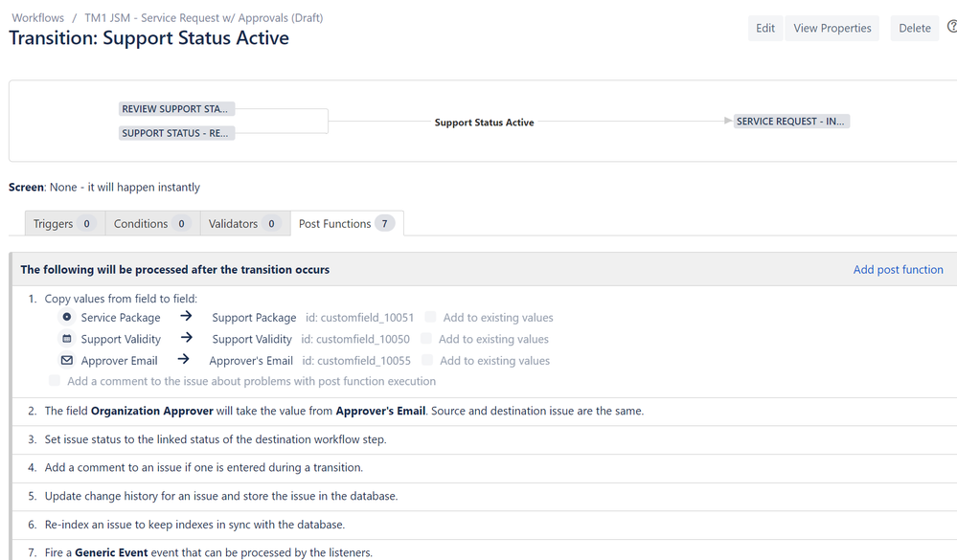This screenshot has height=560, width=957.
Task: Click the Approver Email envelope icon
Action: tap(66, 360)
